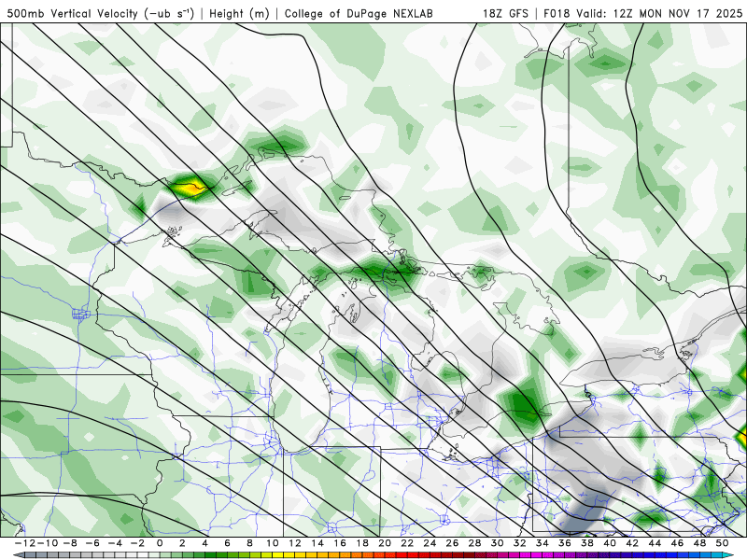
Task: Click the yellow vertical velocity maximum on map
Action: pos(192,189)
